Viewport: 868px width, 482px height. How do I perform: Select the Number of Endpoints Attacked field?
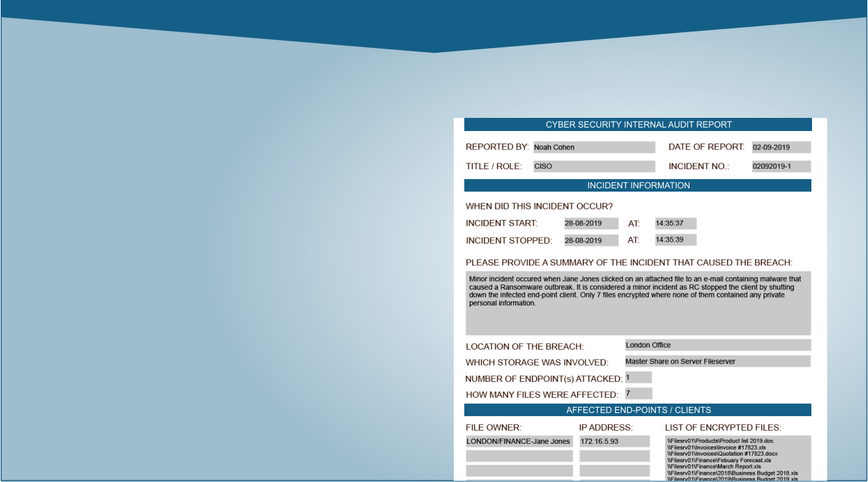[x=637, y=377]
